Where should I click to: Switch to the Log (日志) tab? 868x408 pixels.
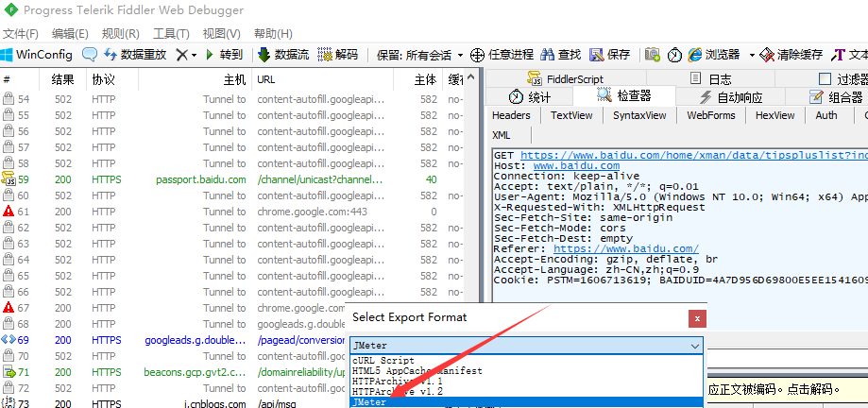point(711,78)
